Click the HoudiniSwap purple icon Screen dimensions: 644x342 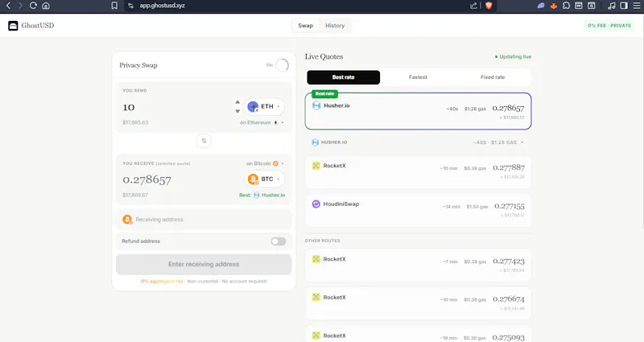coord(316,204)
